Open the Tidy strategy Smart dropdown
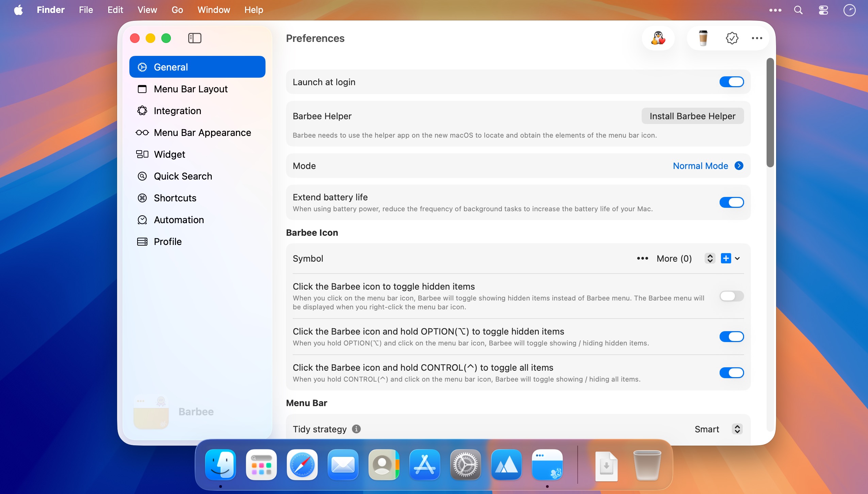868x494 pixels. point(718,429)
